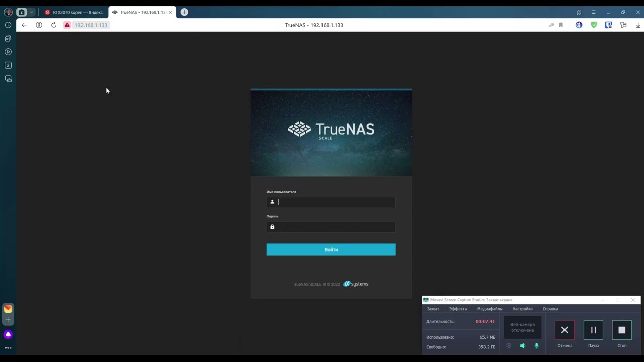Close the Movavi capture window

point(633,300)
